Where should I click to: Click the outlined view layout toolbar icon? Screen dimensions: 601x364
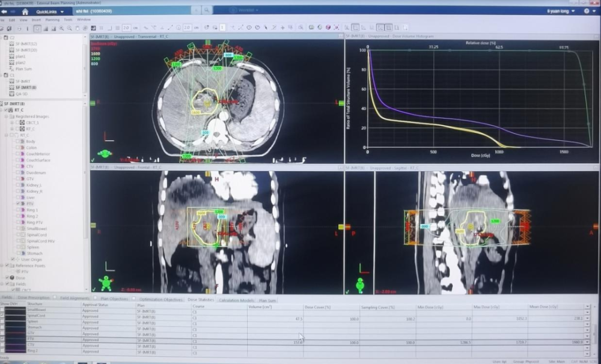pos(355,28)
